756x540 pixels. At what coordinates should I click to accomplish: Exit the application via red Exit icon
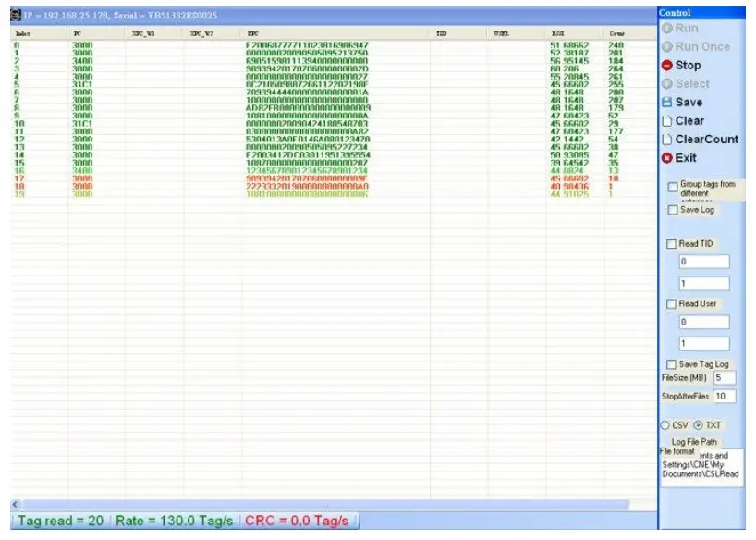tap(666, 158)
